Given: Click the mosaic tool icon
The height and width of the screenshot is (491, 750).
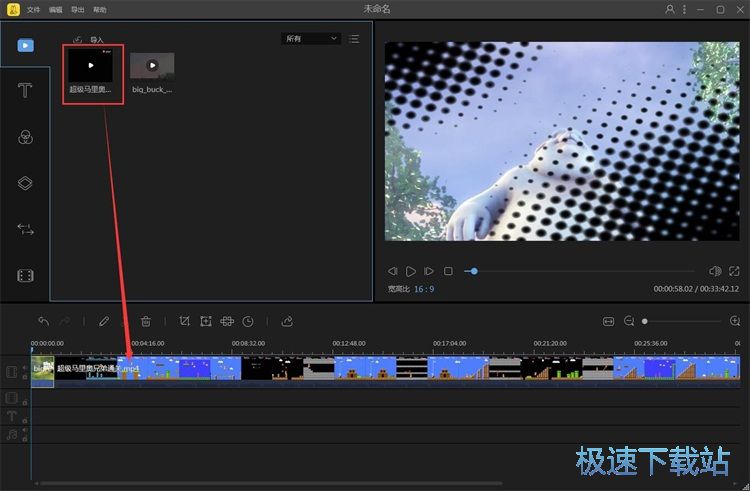Looking at the screenshot, I should click(227, 321).
